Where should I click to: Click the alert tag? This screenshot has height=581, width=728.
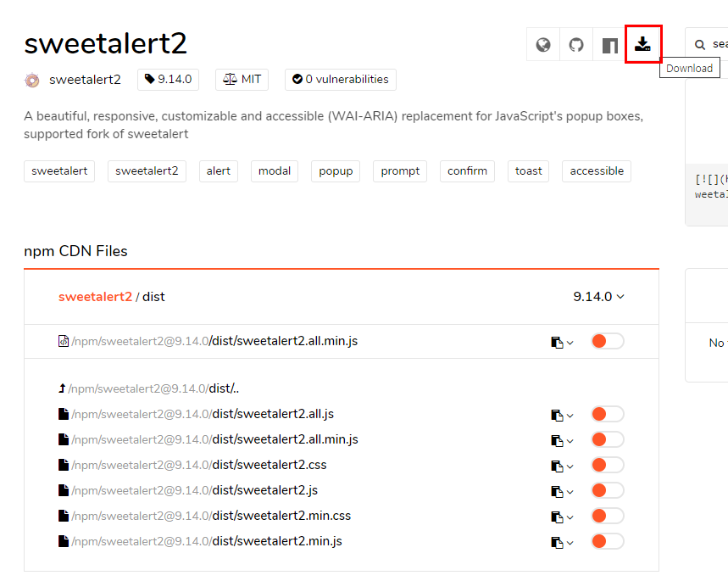click(x=219, y=171)
